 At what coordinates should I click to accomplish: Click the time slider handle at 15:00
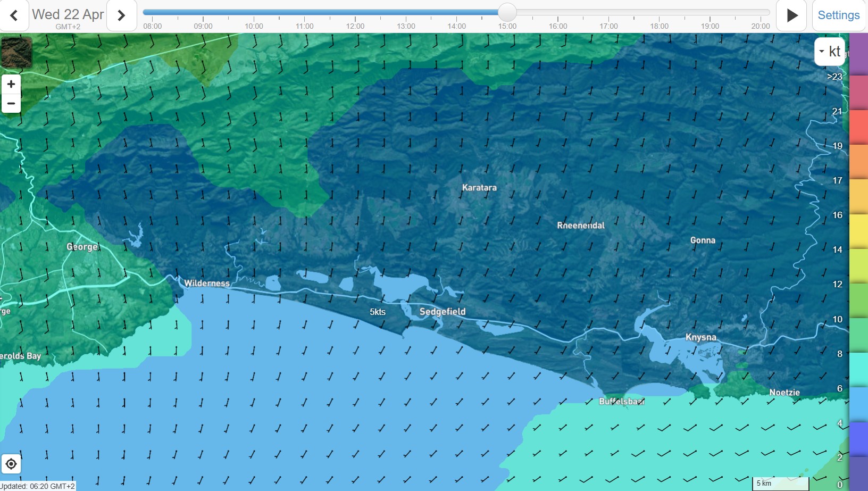tap(507, 12)
